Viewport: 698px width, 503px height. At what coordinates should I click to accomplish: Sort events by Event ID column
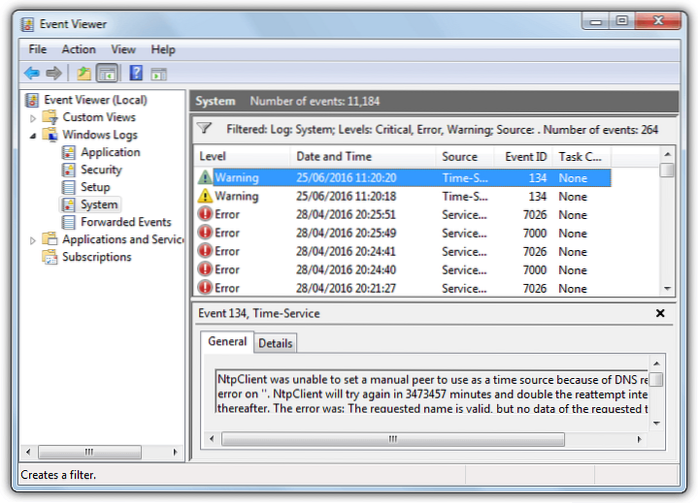(x=524, y=157)
